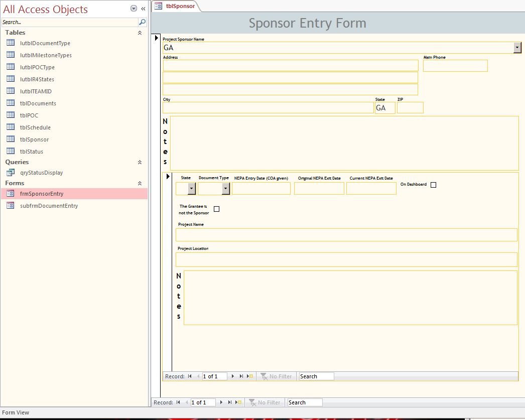Expand the Document Type combo box
This screenshot has width=525, height=420.
(226, 188)
